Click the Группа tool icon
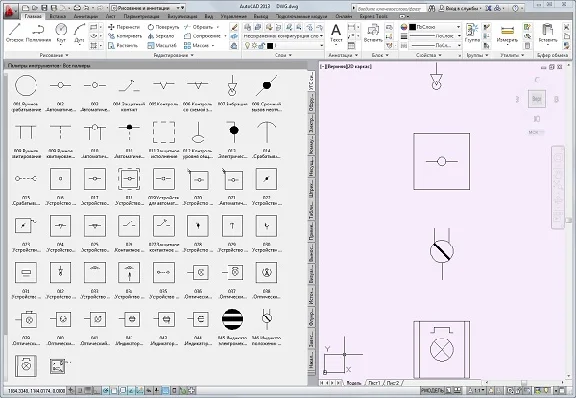576x398 pixels. click(x=472, y=33)
